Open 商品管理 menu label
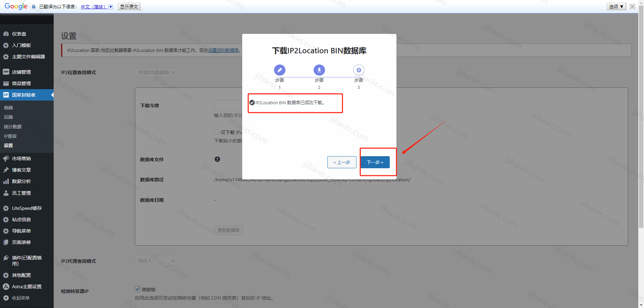 pos(21,83)
